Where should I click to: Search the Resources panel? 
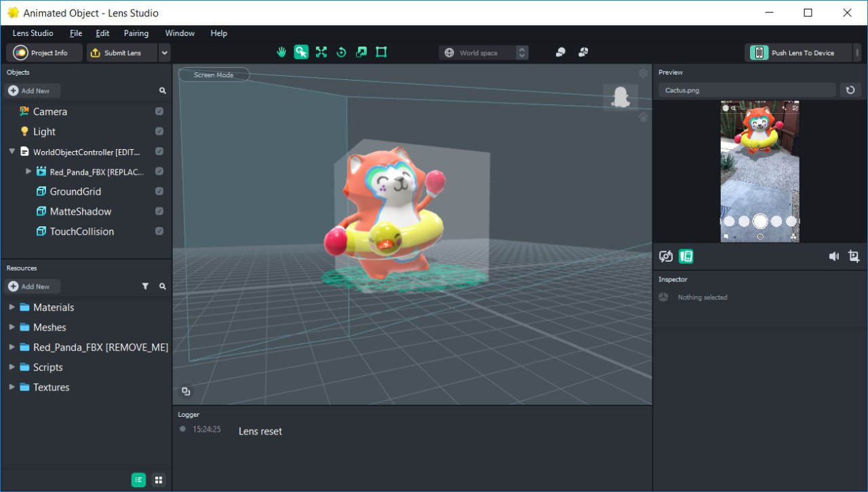tap(163, 287)
